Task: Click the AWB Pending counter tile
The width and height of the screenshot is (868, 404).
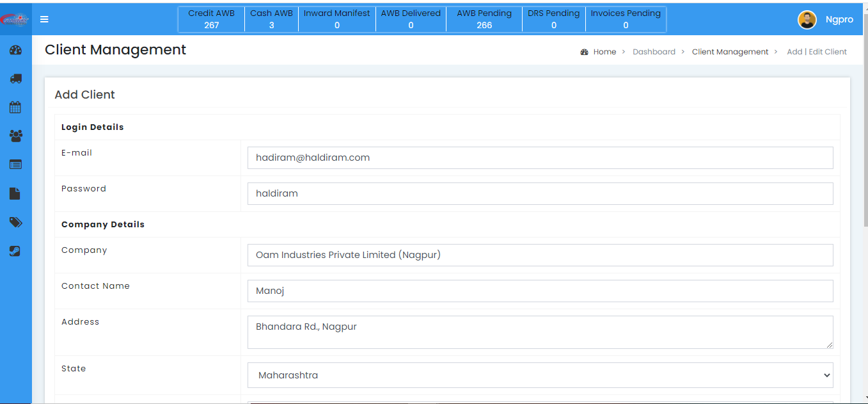Action: pos(484,19)
